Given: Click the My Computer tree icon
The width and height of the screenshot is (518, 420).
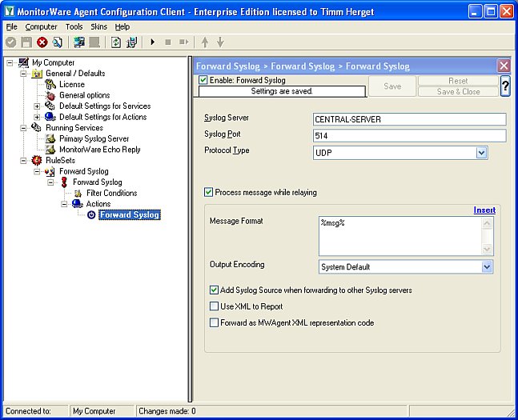Looking at the screenshot, I should pos(23,62).
